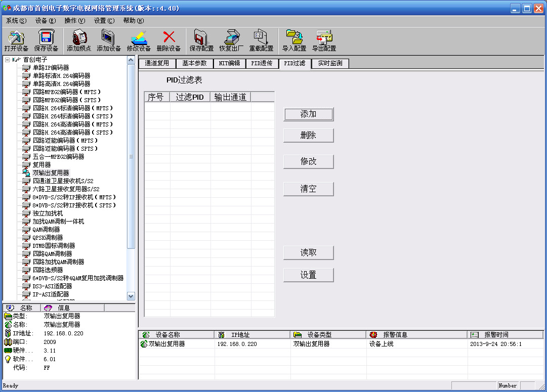Click the 删除 button
The image size is (547, 392).
coord(308,136)
